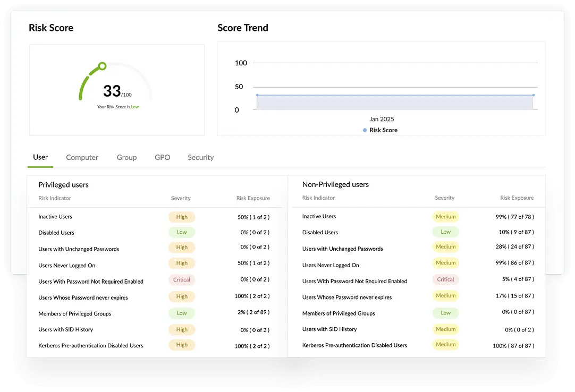
Task: Open Non-Privileged 'Kerberos Pre-authentication Disabled Users'
Action: point(354,345)
